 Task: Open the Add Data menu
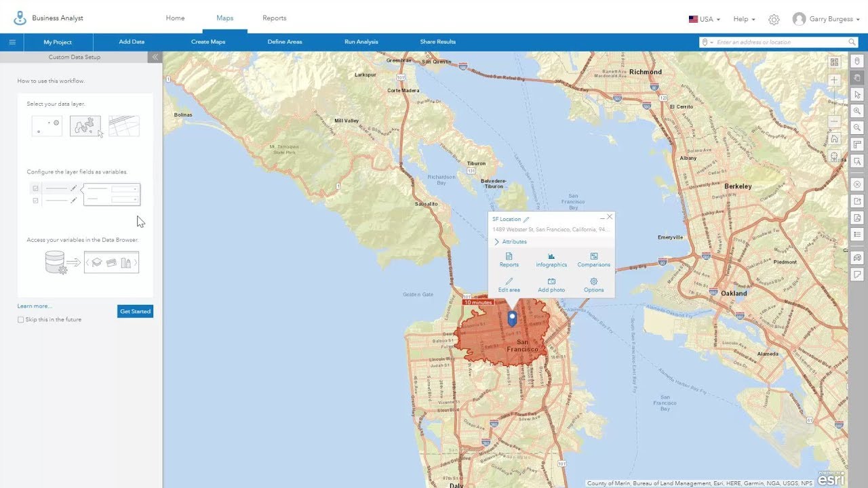[132, 42]
